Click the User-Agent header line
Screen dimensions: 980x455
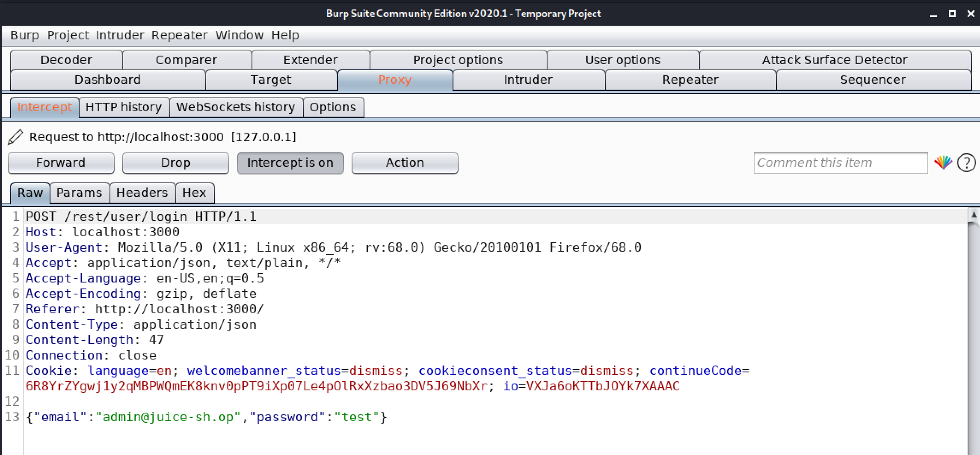click(334, 247)
